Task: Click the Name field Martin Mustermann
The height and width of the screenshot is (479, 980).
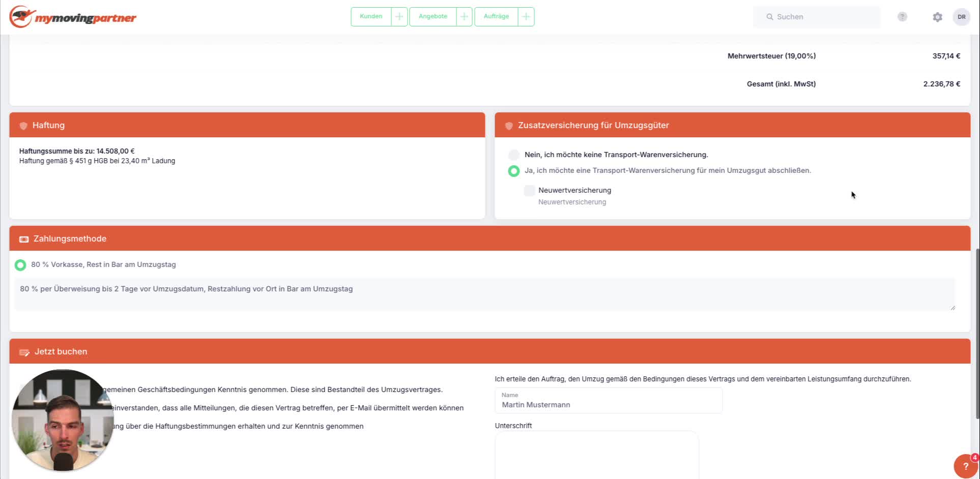Action: [x=609, y=401]
